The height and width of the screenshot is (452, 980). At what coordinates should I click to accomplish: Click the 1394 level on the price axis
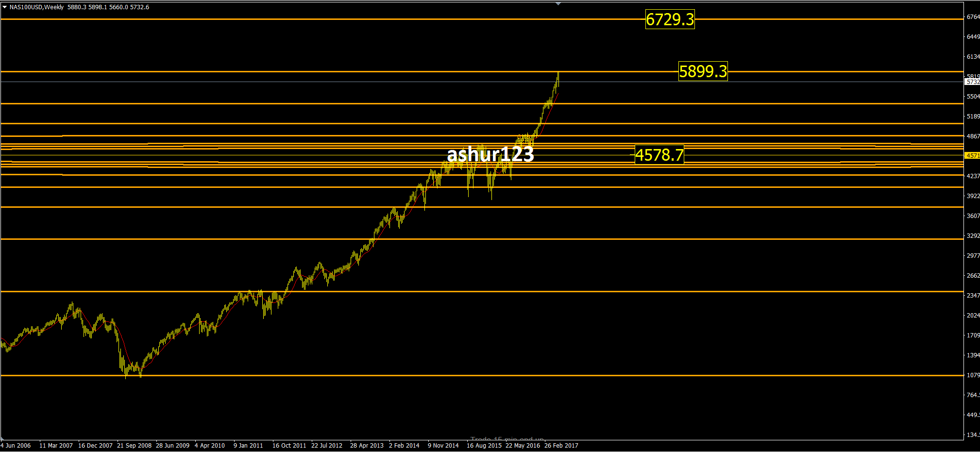pyautogui.click(x=973, y=355)
